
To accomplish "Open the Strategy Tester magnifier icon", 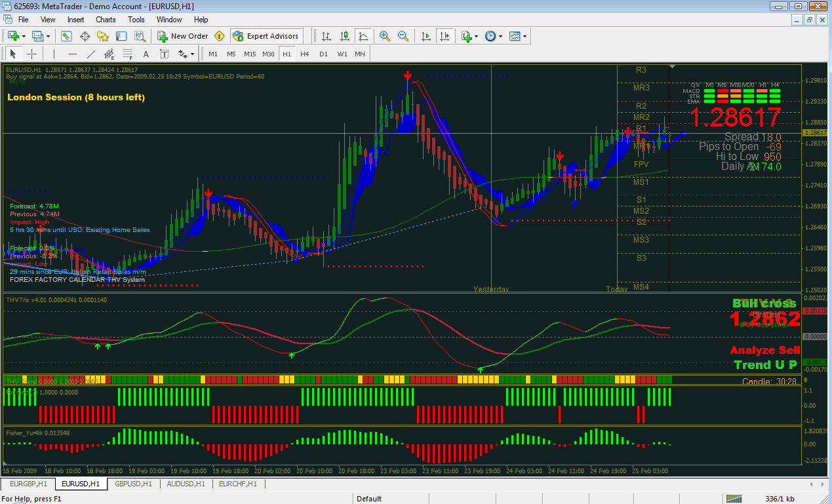I will point(140,36).
